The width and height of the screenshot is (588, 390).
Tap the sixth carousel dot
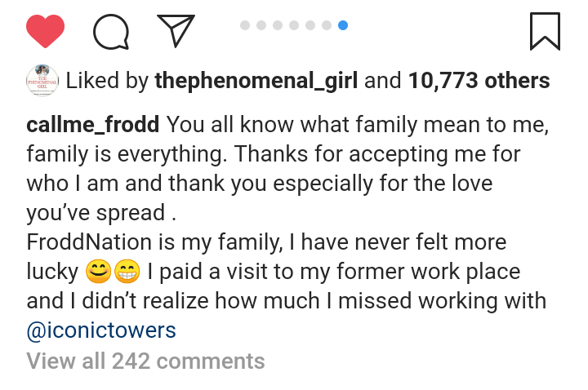(327, 25)
